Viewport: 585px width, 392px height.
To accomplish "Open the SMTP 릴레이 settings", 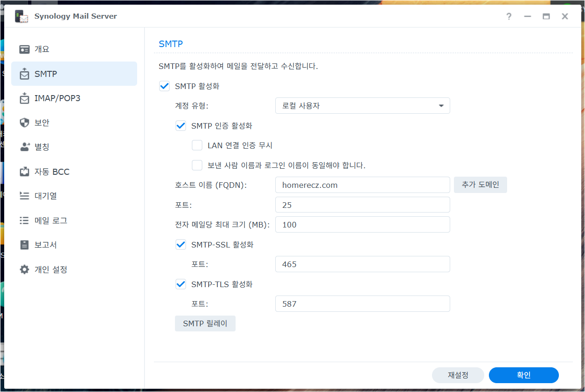I will pyautogui.click(x=205, y=323).
